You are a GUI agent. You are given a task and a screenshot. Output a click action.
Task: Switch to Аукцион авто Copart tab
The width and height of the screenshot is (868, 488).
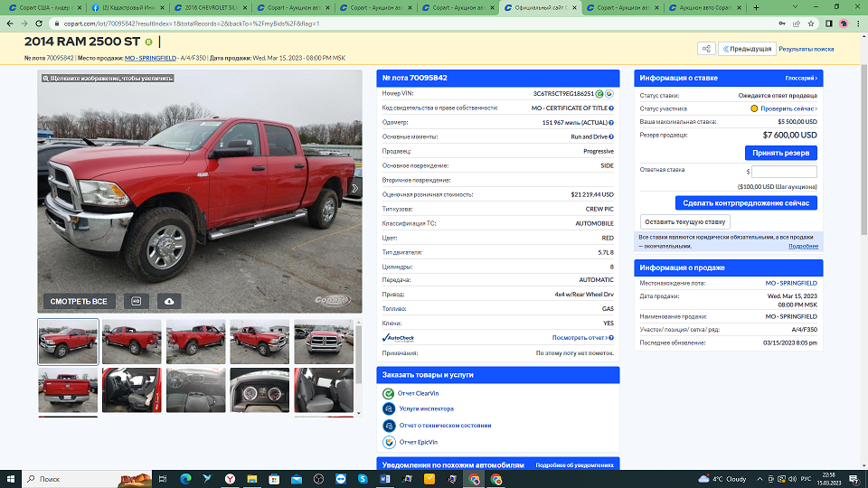tap(705, 8)
